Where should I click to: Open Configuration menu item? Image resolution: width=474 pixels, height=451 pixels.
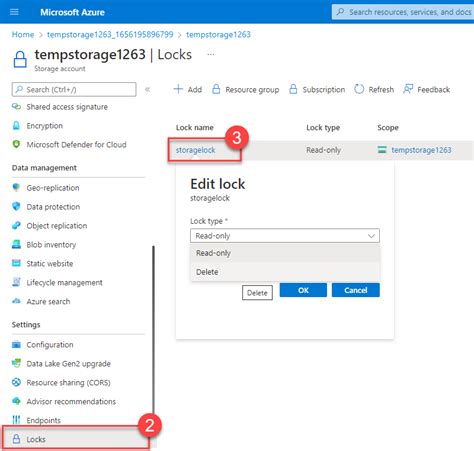tap(50, 344)
